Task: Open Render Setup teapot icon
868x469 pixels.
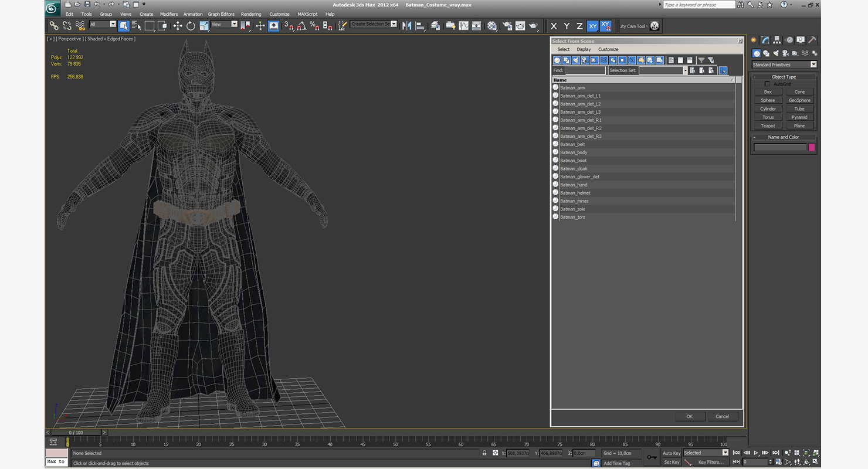Action: pos(506,26)
